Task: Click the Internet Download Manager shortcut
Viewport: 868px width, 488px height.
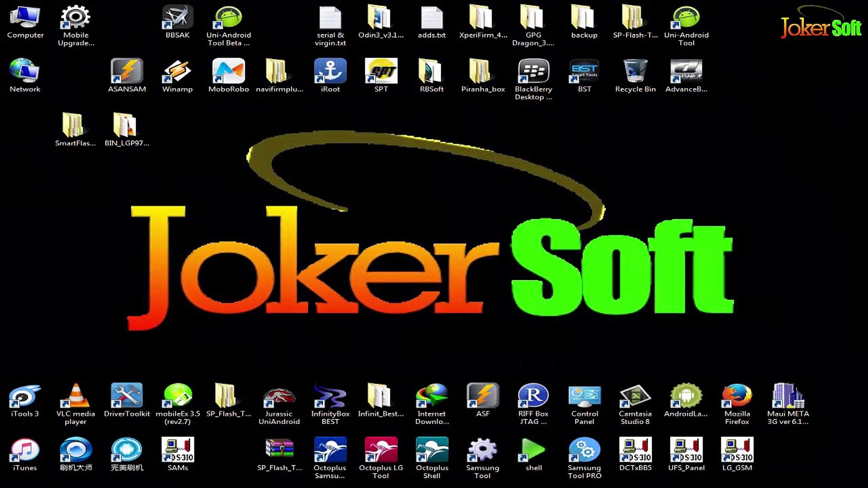Action: (432, 396)
